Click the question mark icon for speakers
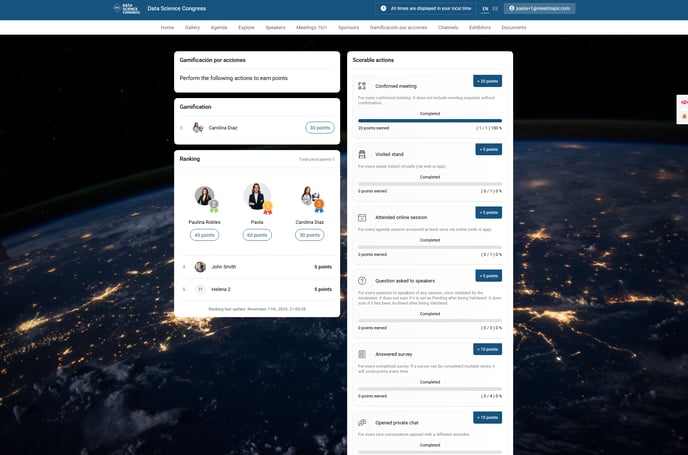This screenshot has width=688, height=455. [362, 280]
